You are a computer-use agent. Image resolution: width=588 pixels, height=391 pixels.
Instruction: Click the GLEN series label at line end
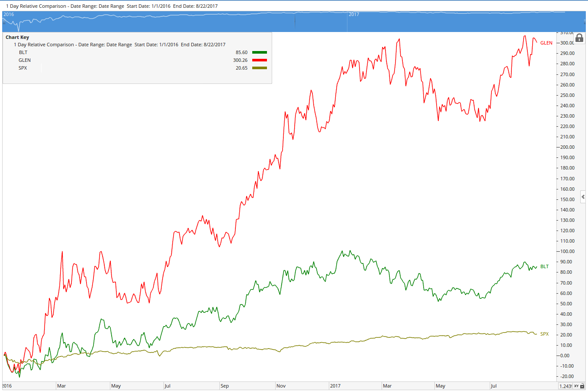click(x=546, y=43)
